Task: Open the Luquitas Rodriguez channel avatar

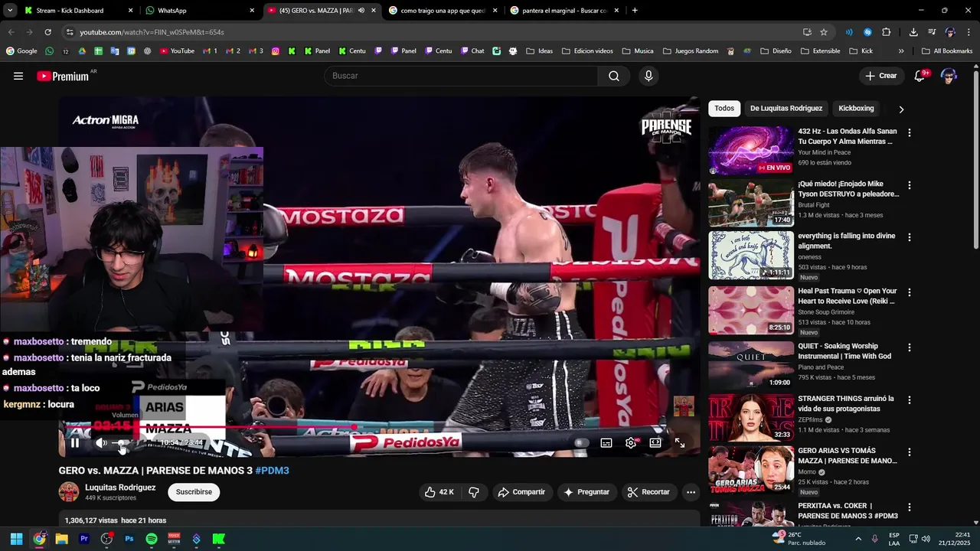Action: click(69, 492)
